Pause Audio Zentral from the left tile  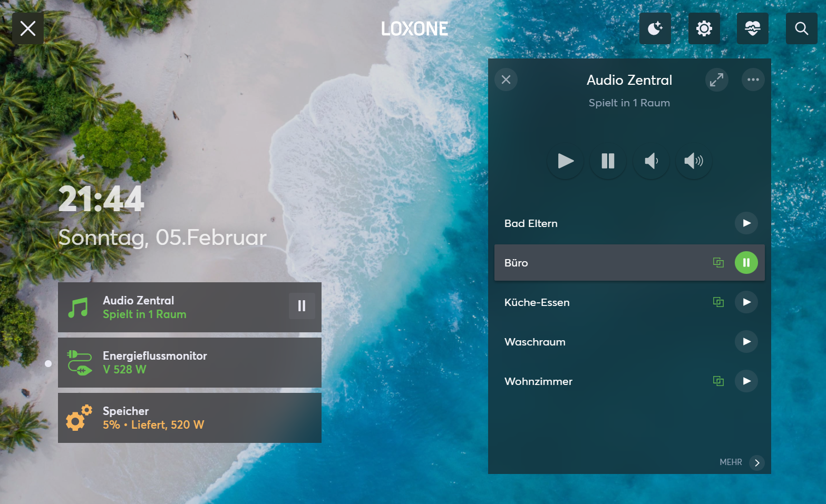[302, 306]
